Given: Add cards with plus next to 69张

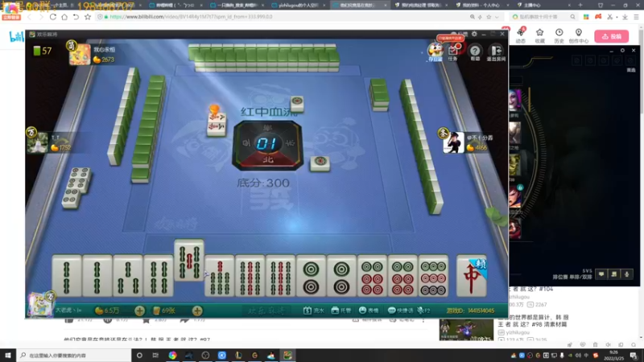Looking at the screenshot, I should [197, 311].
